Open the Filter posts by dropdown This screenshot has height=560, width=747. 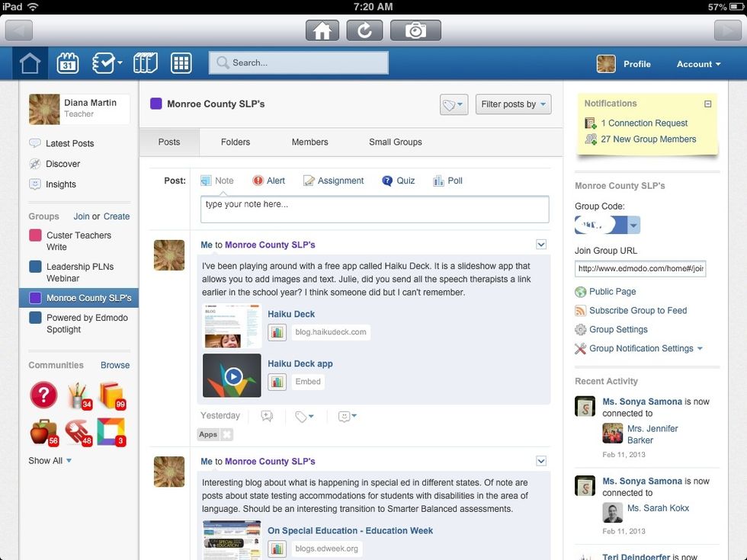pyautogui.click(x=513, y=104)
